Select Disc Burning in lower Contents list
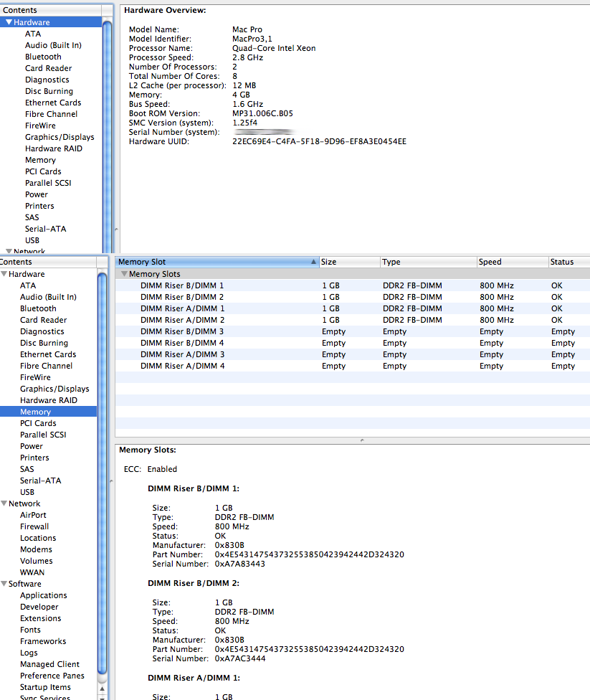 click(44, 343)
